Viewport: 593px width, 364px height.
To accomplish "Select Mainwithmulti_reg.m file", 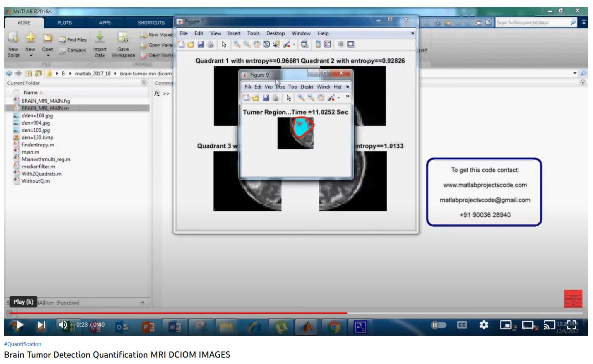I will coord(46,159).
